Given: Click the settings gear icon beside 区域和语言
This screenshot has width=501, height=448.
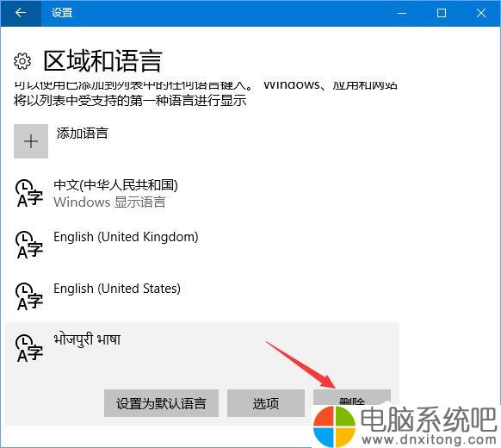Looking at the screenshot, I should (22, 61).
